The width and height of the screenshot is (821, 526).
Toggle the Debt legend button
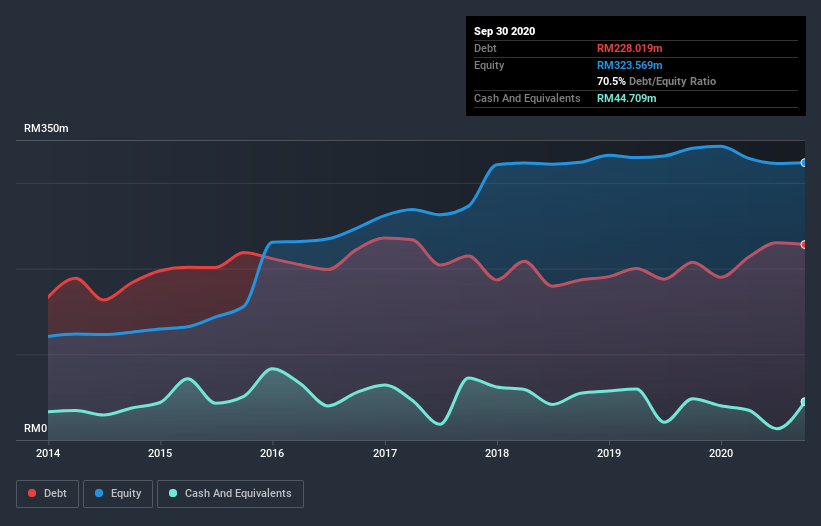click(47, 494)
